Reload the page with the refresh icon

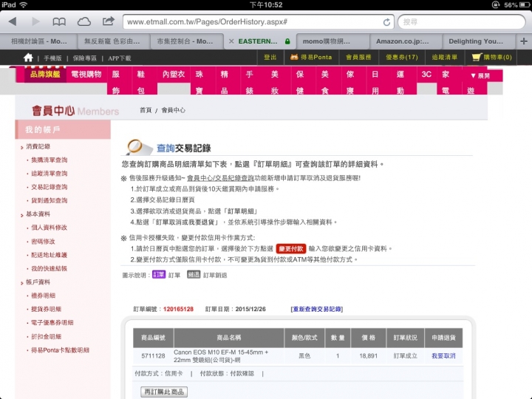[386, 22]
